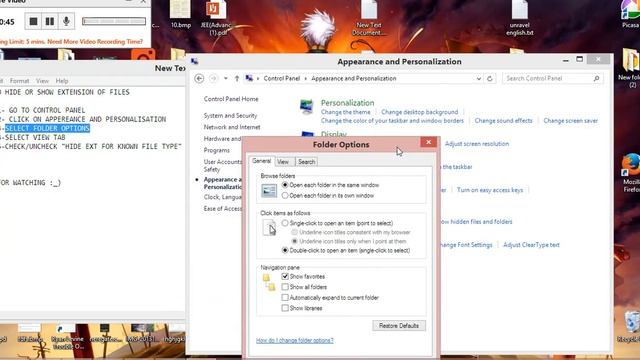The width and height of the screenshot is (640, 360).
Task: Click GO TO CONTROL PANEL line in Notepad
Action: (47, 110)
